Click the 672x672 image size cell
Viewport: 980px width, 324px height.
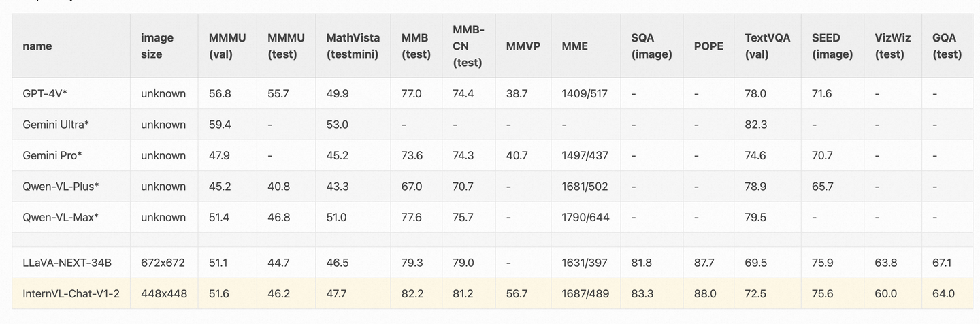[163, 263]
